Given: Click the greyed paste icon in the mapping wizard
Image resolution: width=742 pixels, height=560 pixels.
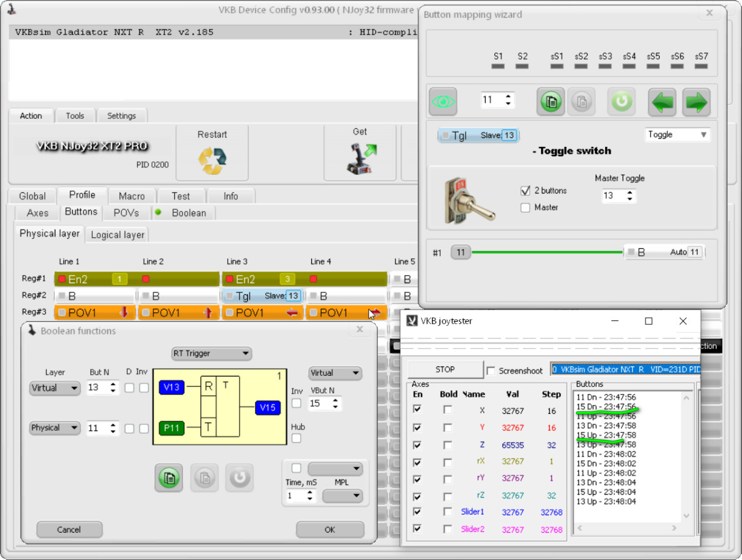Looking at the screenshot, I should tap(581, 101).
